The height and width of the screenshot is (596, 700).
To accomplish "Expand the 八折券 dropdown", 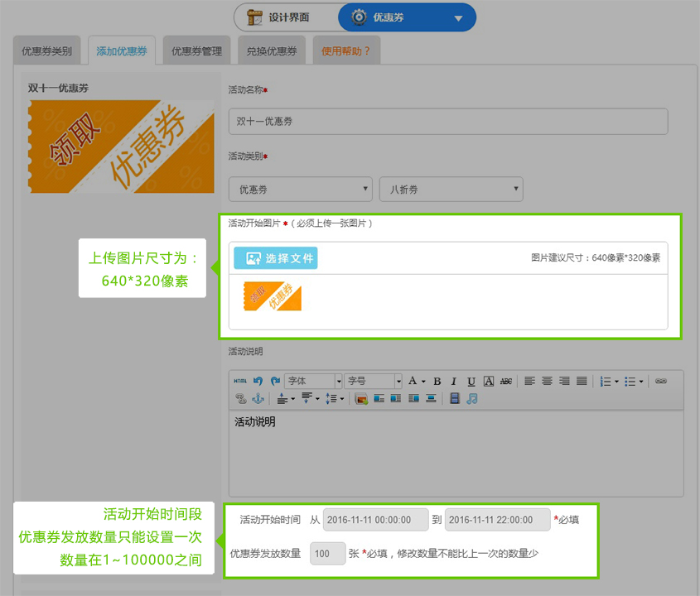I will [451, 190].
